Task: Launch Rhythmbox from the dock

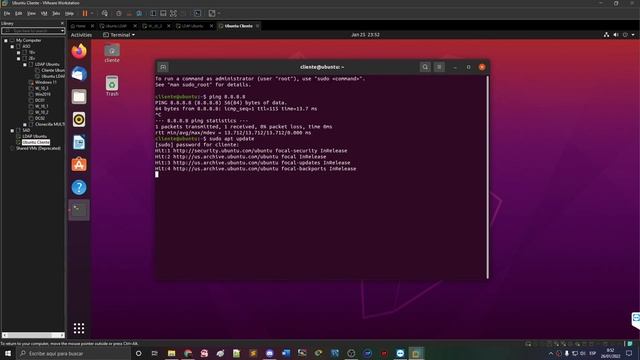Action: point(79,120)
